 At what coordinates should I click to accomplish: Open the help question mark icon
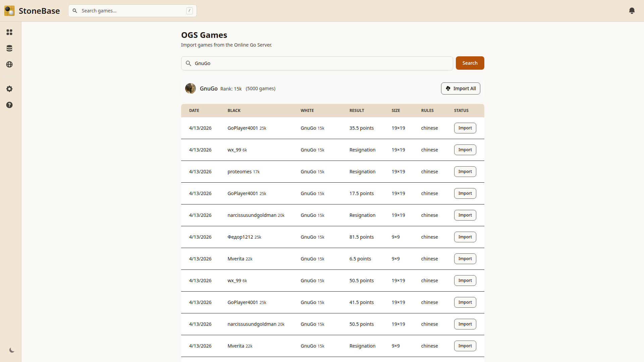(9, 105)
